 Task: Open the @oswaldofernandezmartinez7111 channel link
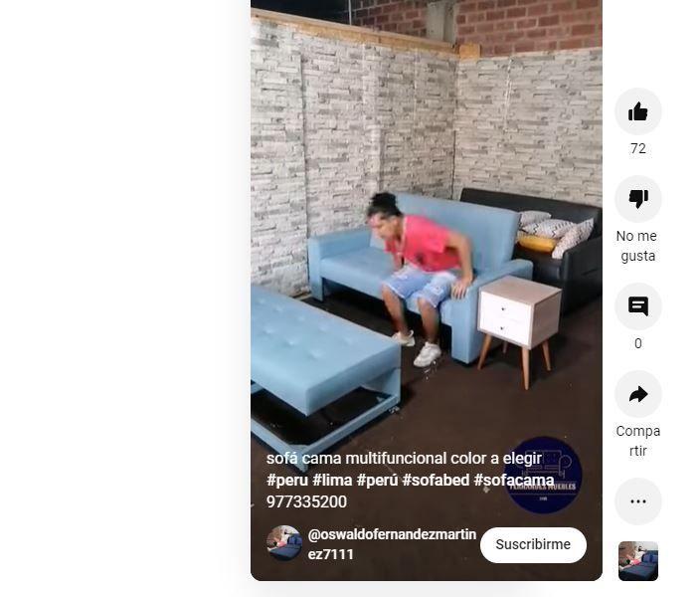point(392,544)
